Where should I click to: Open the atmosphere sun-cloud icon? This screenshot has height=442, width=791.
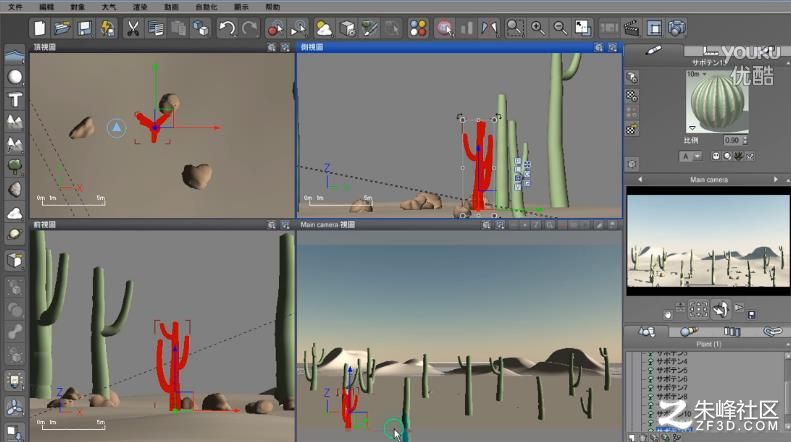pos(323,28)
